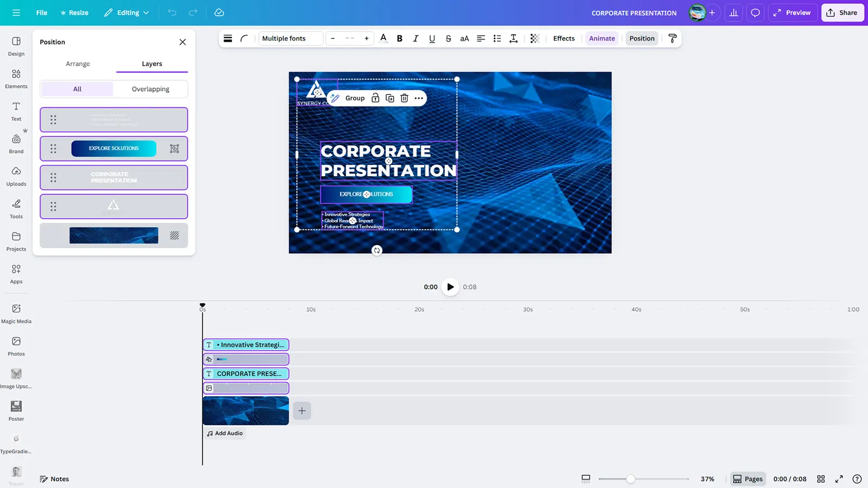Toggle underline on selected text
Viewport: 868px width, 488px height.
point(432,38)
